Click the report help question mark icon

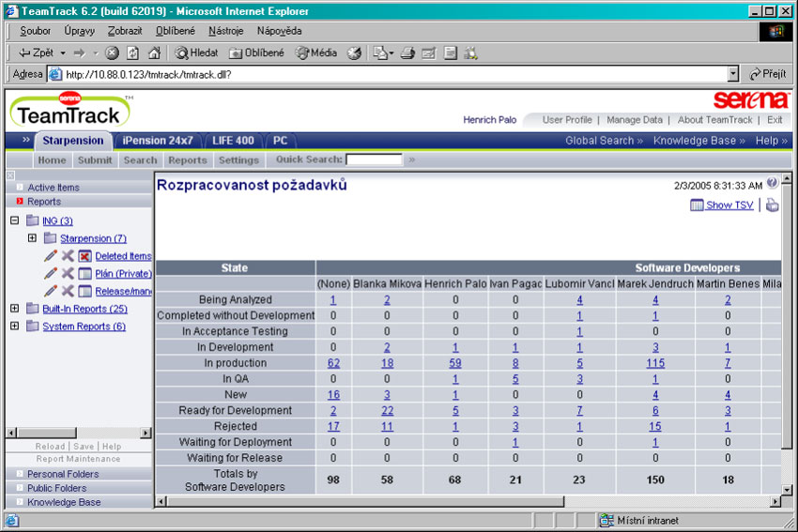click(772, 183)
